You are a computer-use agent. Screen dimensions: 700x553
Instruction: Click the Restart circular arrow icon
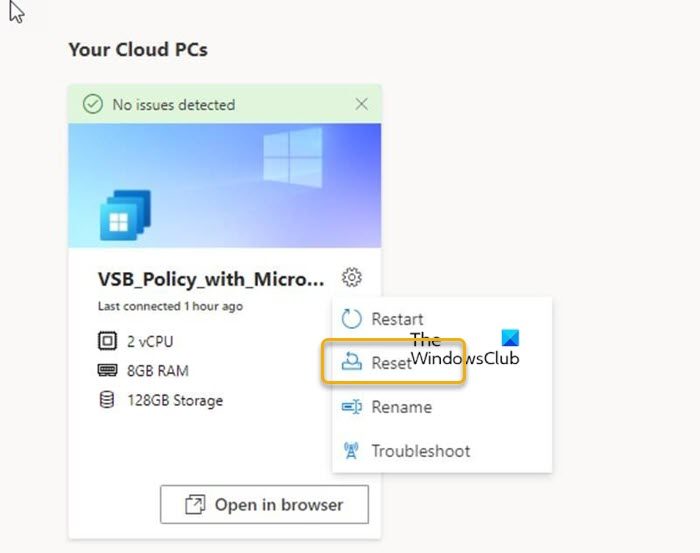tap(351, 319)
